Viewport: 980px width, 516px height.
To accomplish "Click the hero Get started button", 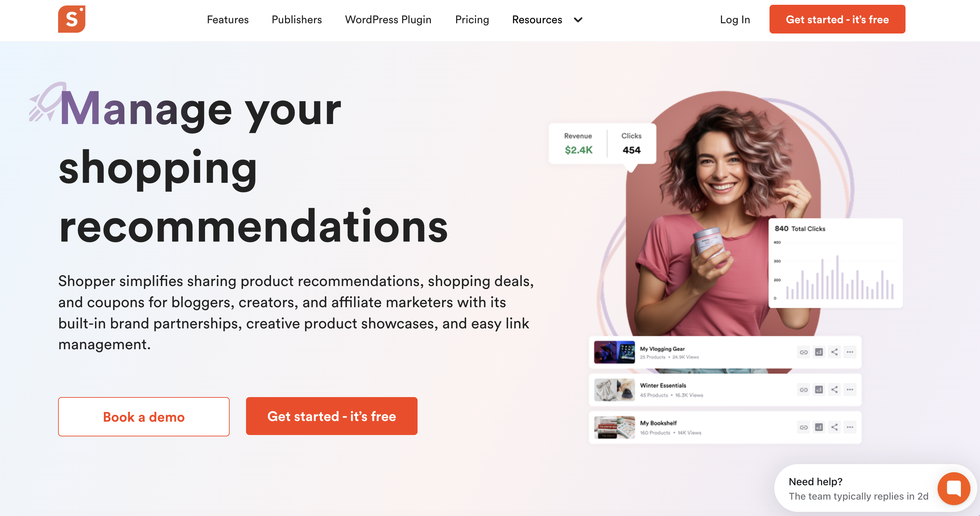I will pyautogui.click(x=331, y=416).
